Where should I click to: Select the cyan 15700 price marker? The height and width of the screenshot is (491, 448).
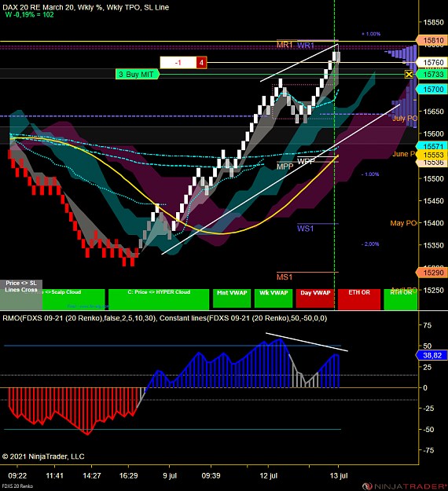431,90
